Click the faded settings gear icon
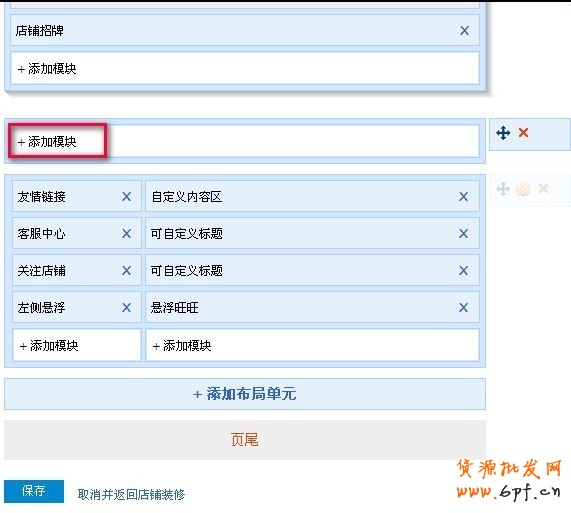This screenshot has width=571, height=513. (x=523, y=189)
